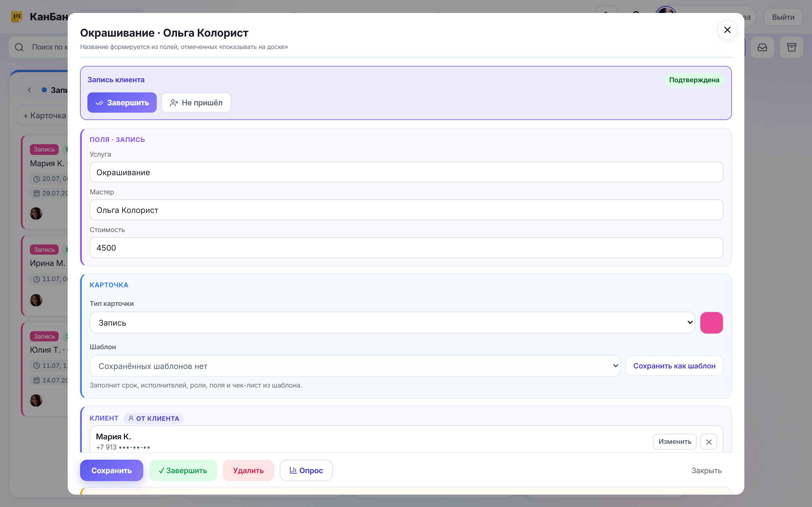Click the Выйти logout button
Screen dimensions: 812x507
coord(783,17)
